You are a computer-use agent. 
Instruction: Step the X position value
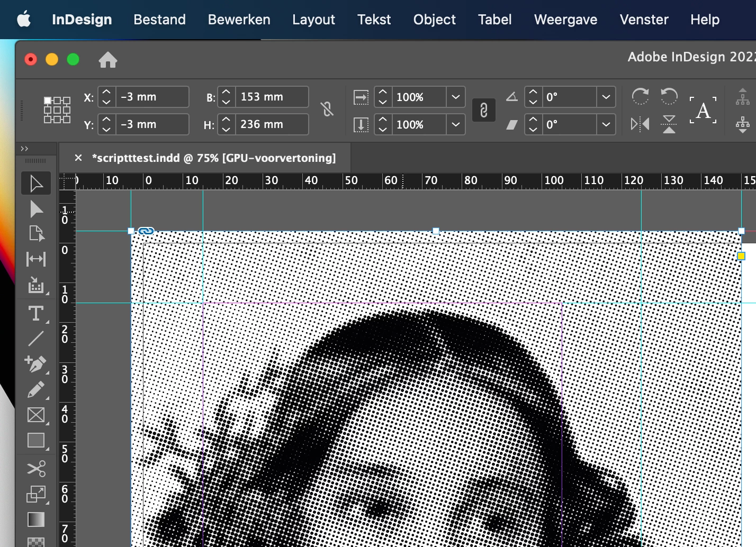106,97
